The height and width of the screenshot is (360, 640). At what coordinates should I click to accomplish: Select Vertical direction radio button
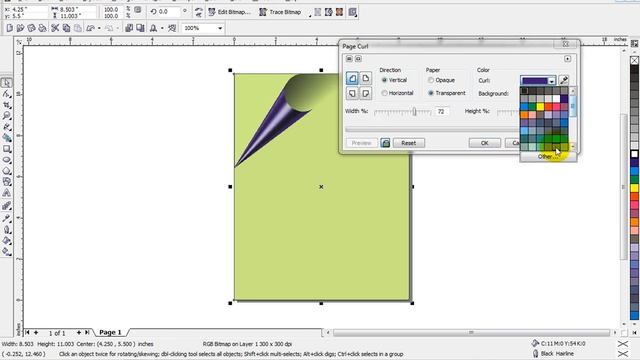pyautogui.click(x=384, y=80)
